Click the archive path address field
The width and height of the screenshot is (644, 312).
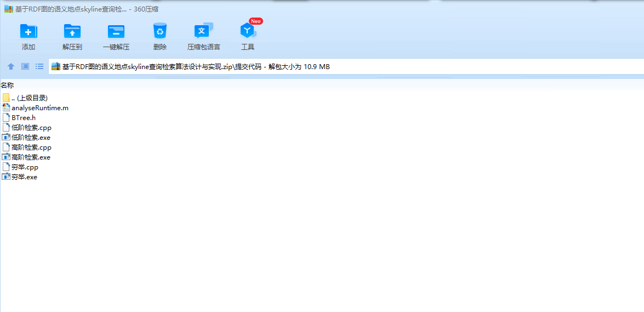[x=346, y=66]
